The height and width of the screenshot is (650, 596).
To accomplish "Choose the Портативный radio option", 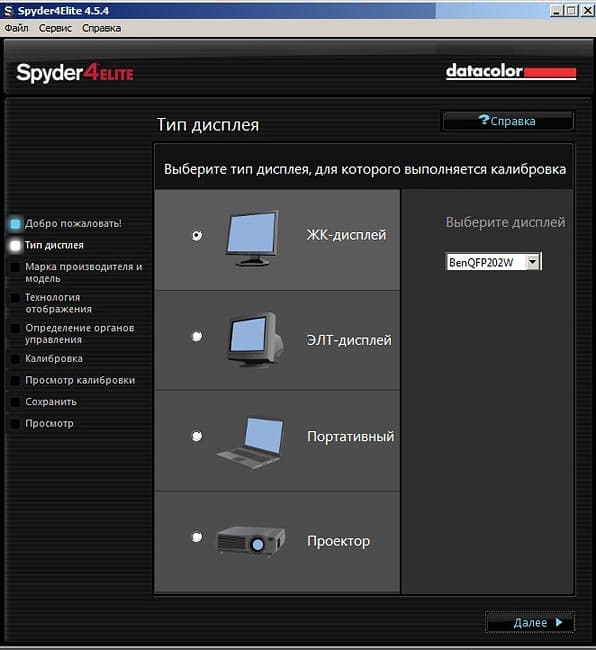I will (x=197, y=436).
